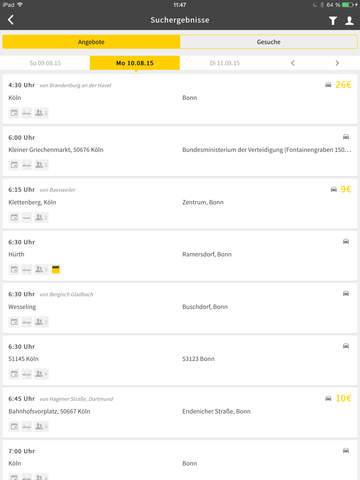Tap the luggage icon on 6:45 Uhr ride

click(x=27, y=426)
